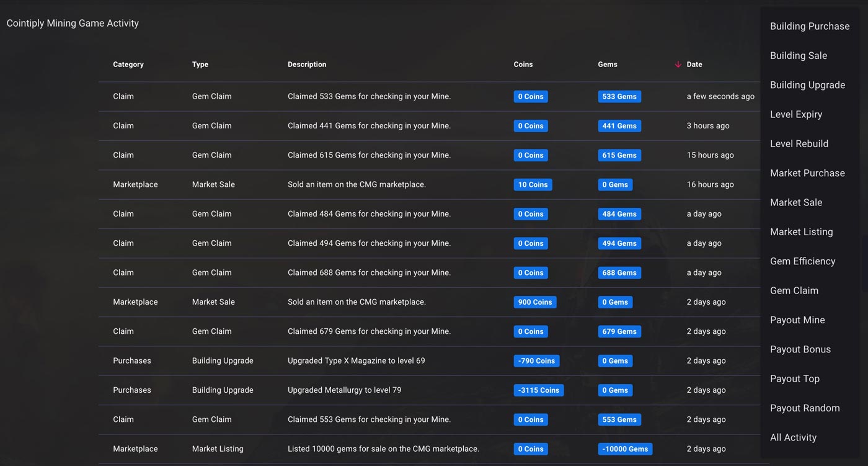Screen dimensions: 868x466
Task: Click Market Sale type in 10 Coins row
Action: pyautogui.click(x=213, y=184)
